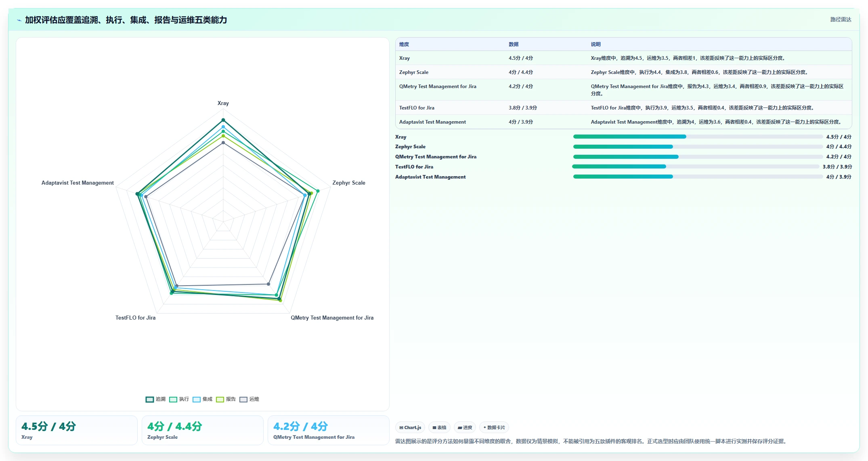This screenshot has width=868, height=461.
Task: Click the 维度 table column header
Action: 404,44
